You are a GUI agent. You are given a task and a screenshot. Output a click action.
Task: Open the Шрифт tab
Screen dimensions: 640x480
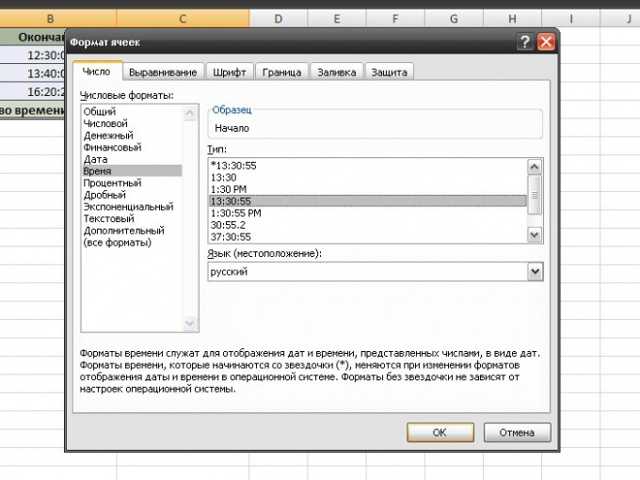click(x=229, y=72)
